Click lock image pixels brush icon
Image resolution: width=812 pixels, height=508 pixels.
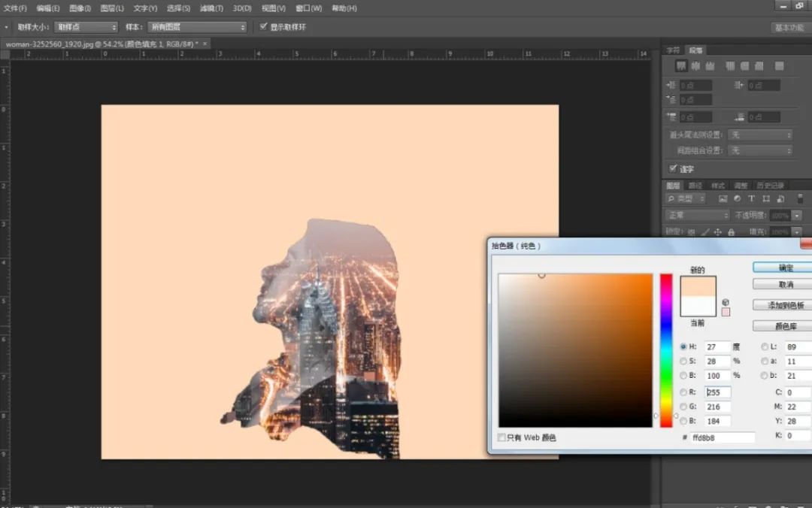[704, 232]
